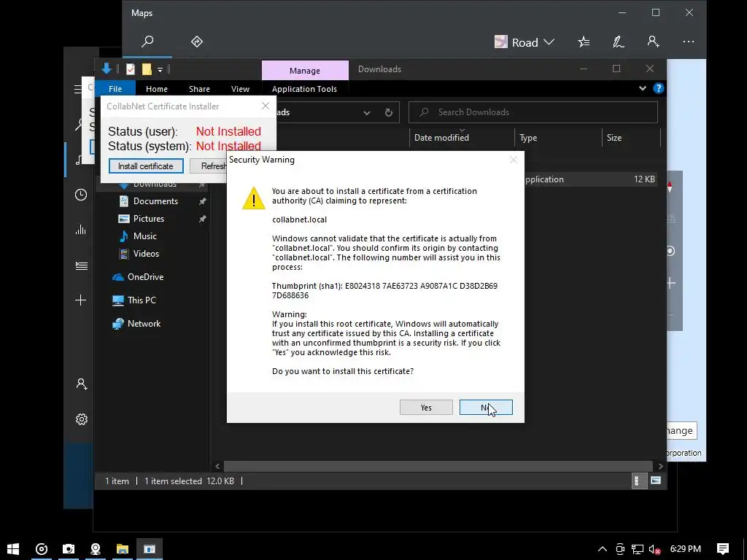Open Maps Windows Ink toolbar icon
The height and width of the screenshot is (560, 747).
tap(619, 42)
